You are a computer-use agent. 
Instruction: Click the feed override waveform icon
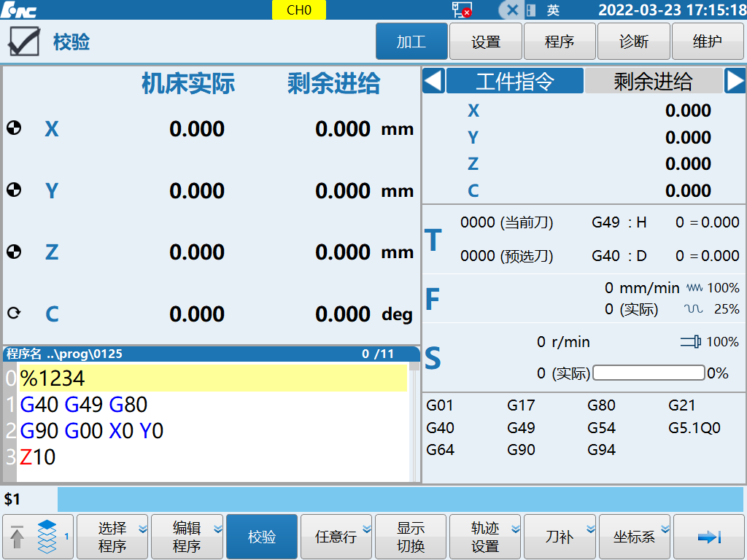694,288
